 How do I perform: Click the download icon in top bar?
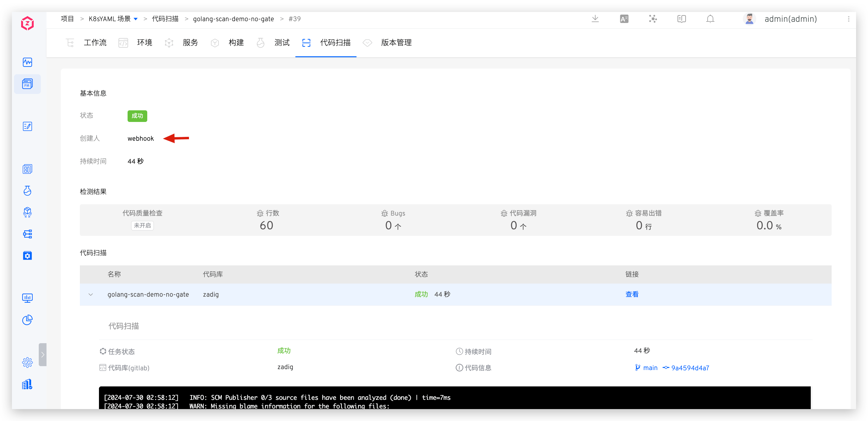(x=595, y=19)
